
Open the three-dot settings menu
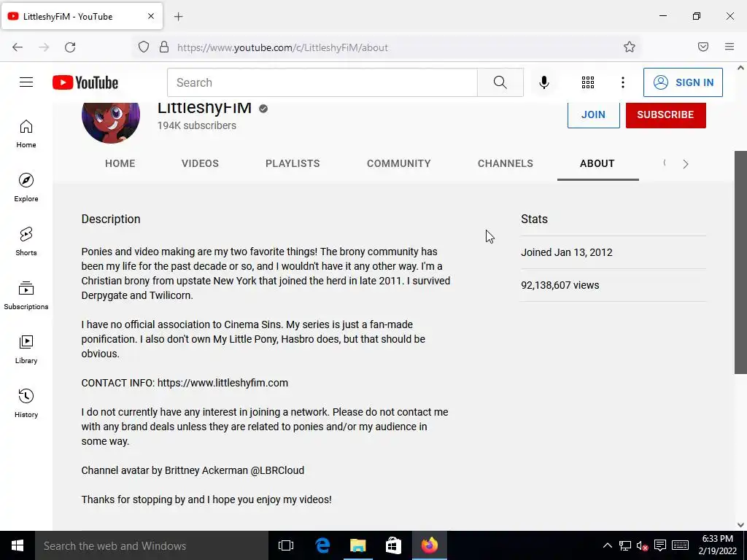[x=623, y=82]
